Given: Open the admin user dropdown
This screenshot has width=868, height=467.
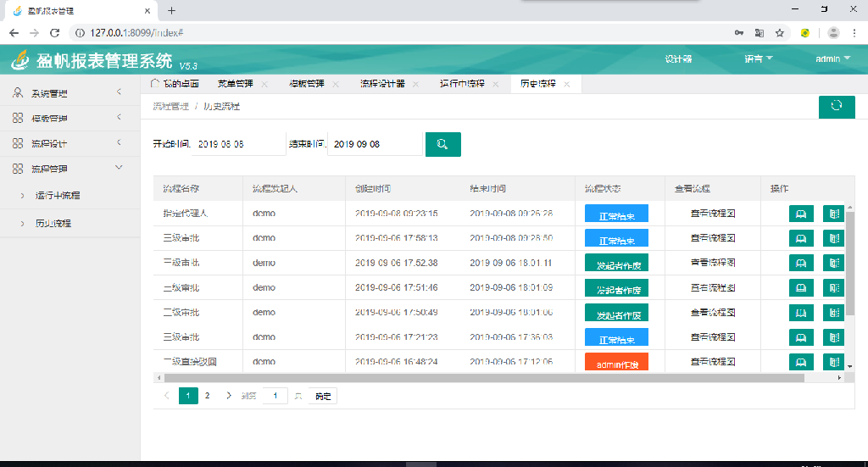Looking at the screenshot, I should tap(832, 59).
